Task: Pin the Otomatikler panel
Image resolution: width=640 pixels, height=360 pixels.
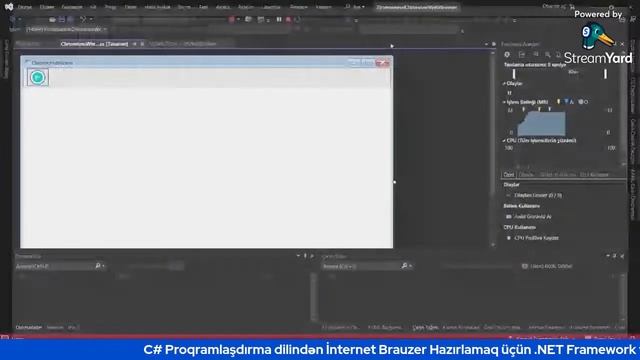Action: 305,256
